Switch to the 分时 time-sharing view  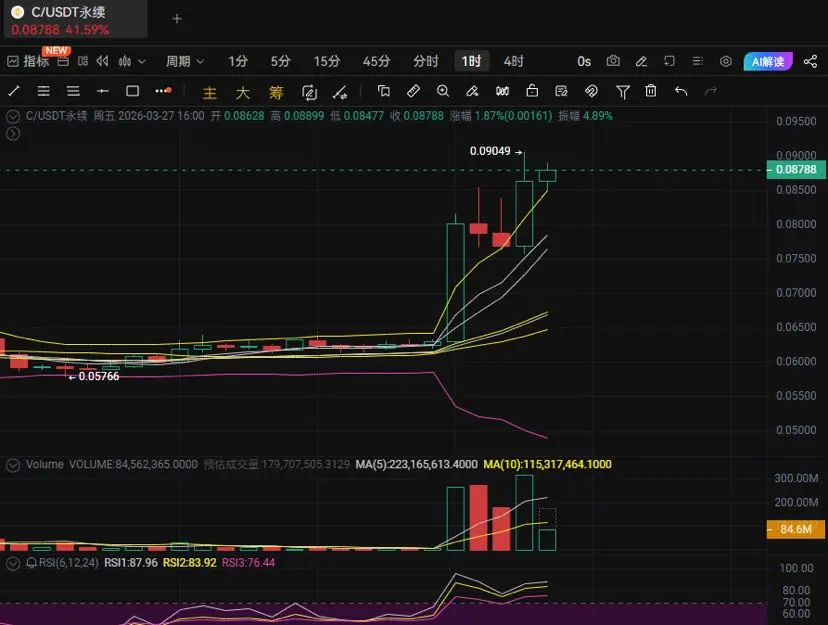tap(426, 61)
